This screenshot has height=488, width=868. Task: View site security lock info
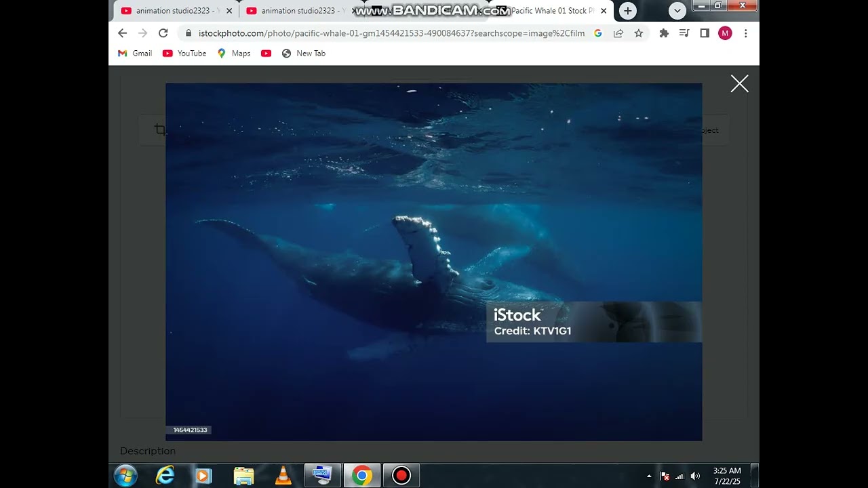coord(188,33)
